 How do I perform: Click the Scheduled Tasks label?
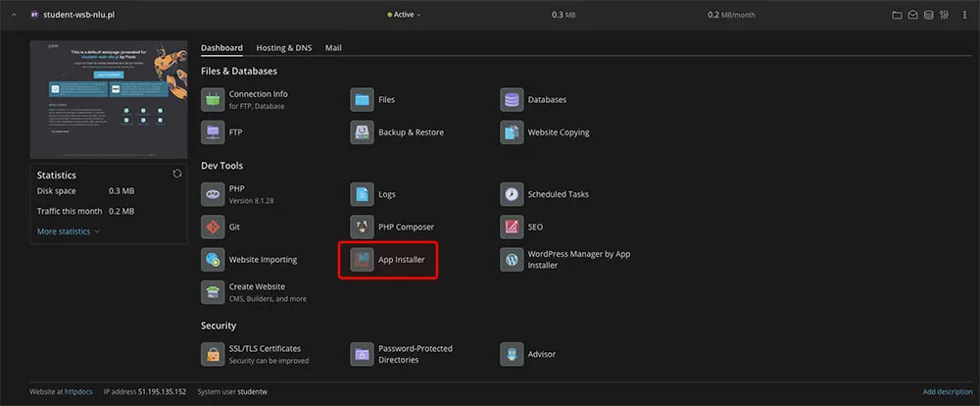tap(559, 194)
